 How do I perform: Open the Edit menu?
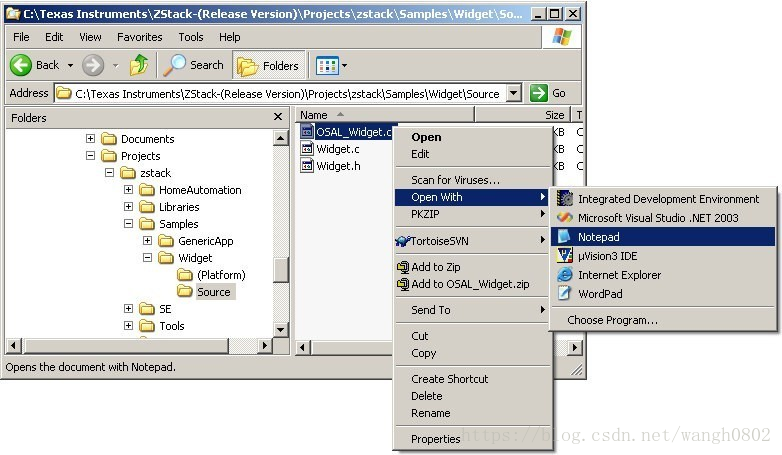pos(54,37)
